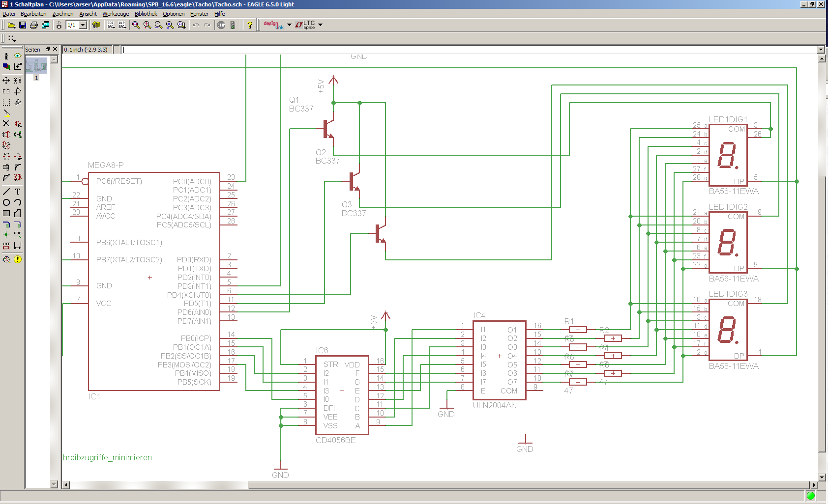Select the Info tool
Screen dimensions: 828x504
[x=6, y=56]
